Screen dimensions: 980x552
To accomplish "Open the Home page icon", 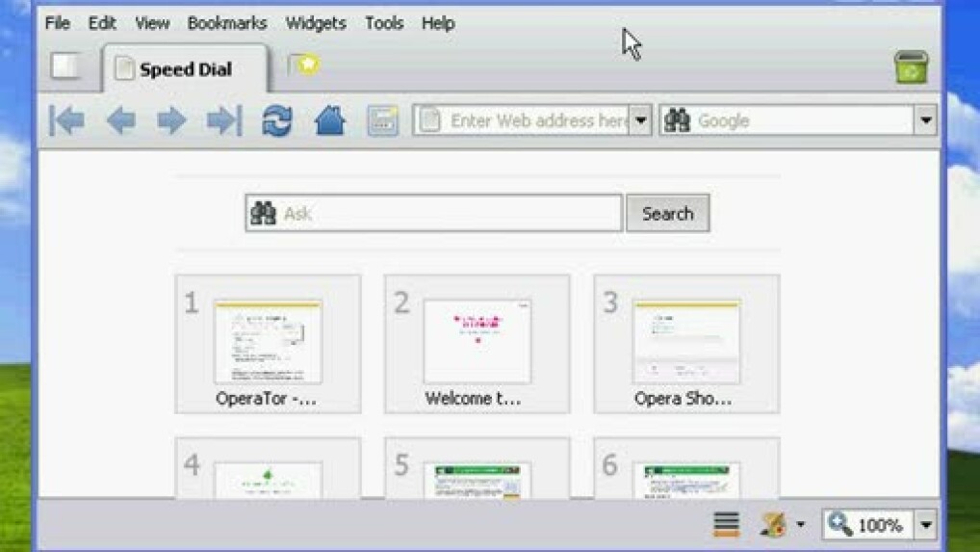I will tap(330, 120).
